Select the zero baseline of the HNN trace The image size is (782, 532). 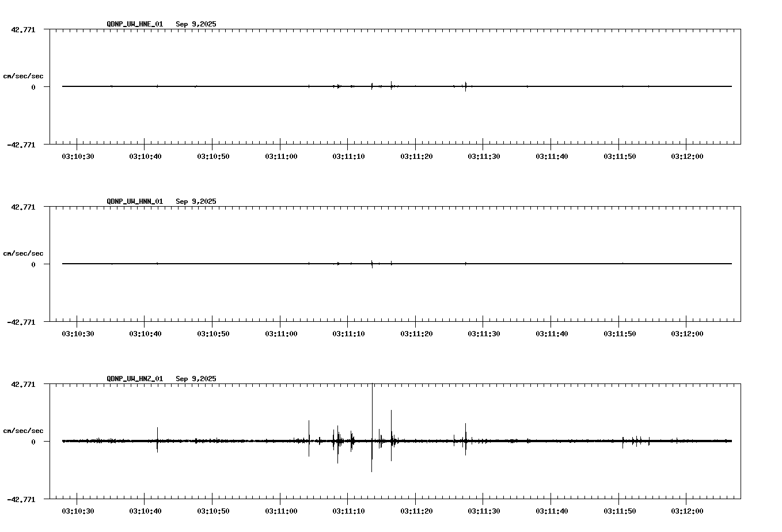(230, 264)
